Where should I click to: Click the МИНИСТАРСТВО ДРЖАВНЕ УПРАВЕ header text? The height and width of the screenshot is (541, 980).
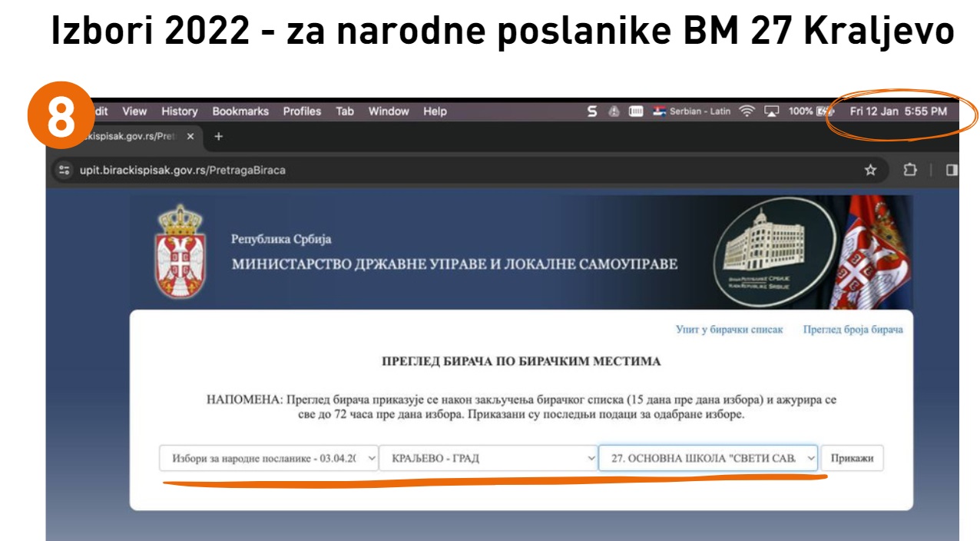coord(455,265)
